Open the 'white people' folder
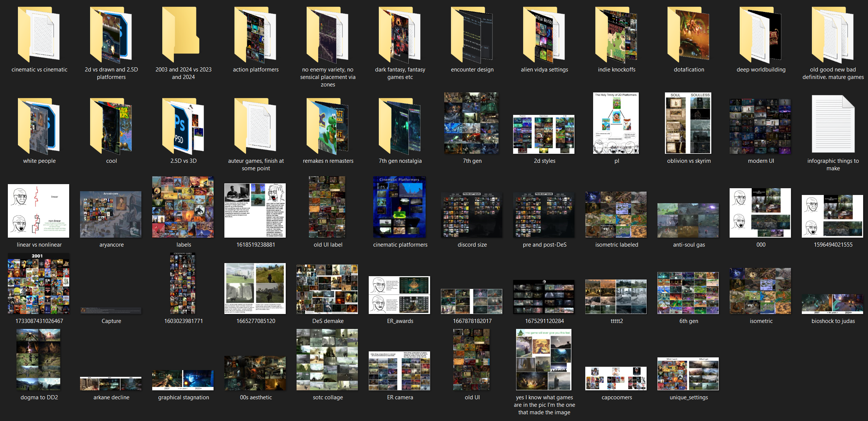This screenshot has width=868, height=421. pos(39,126)
